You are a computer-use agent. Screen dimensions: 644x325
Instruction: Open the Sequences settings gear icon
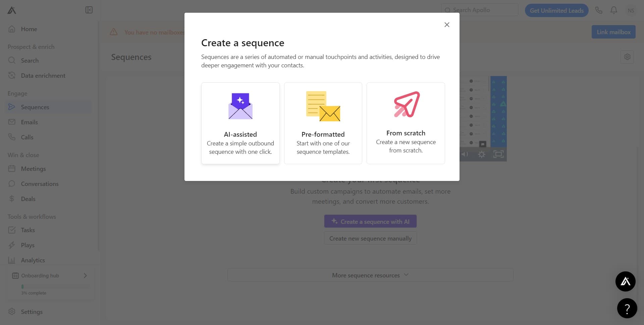coord(628,57)
